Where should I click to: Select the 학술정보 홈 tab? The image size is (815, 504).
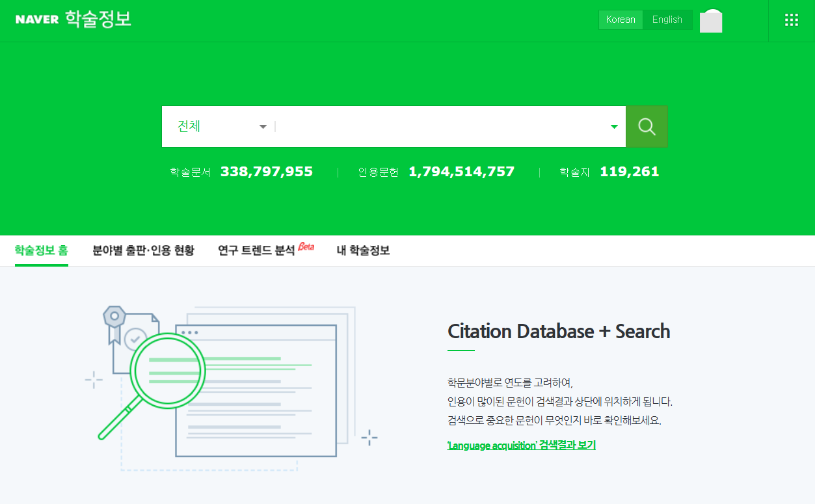pyautogui.click(x=41, y=250)
